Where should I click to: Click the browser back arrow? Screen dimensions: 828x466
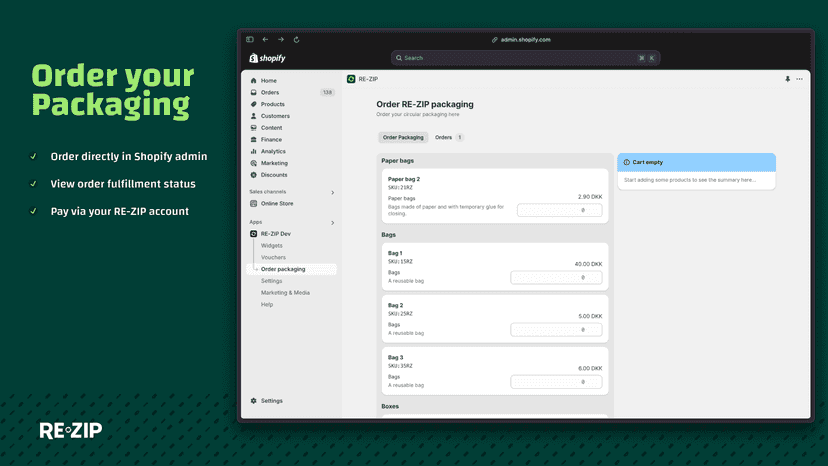tap(265, 40)
